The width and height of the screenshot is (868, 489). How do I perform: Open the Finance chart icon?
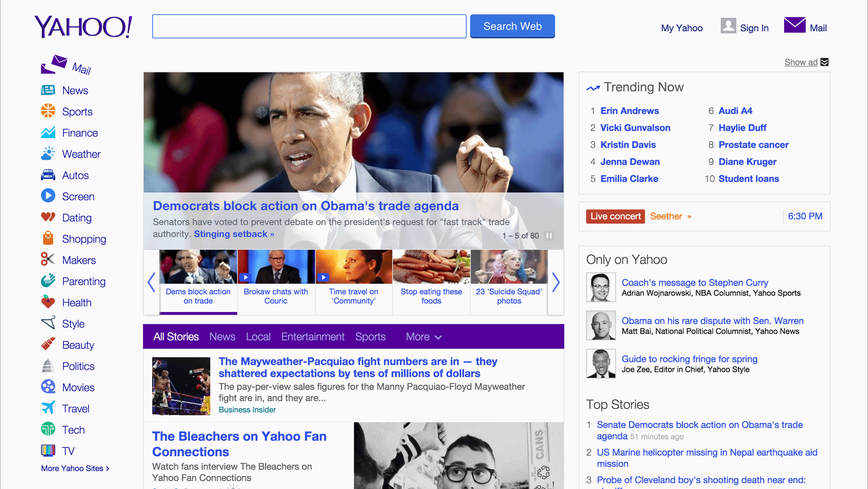[x=48, y=133]
